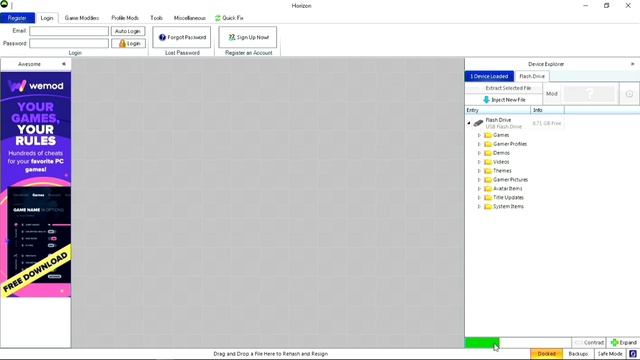Expand the Themes folder
The height and width of the screenshot is (360, 640).
coord(479,171)
